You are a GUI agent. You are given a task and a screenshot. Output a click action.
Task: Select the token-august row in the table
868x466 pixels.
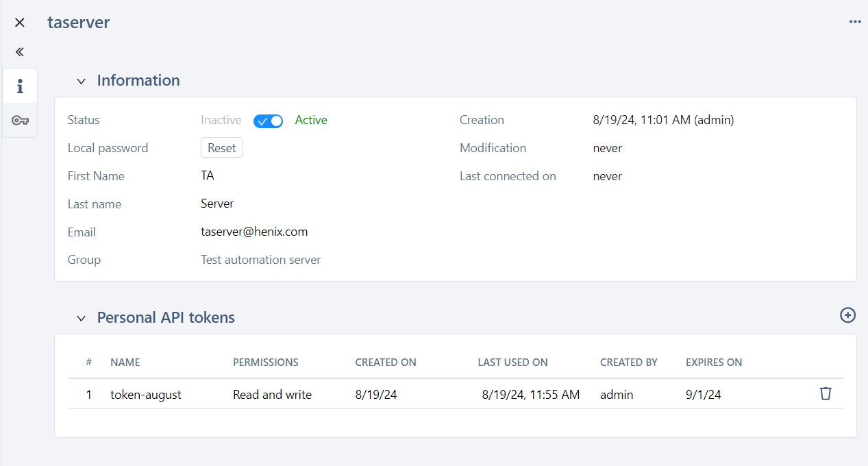point(146,394)
